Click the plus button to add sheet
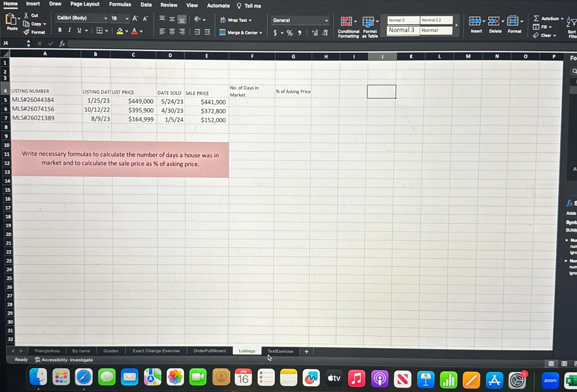This screenshot has height=392, width=577. [x=307, y=351]
